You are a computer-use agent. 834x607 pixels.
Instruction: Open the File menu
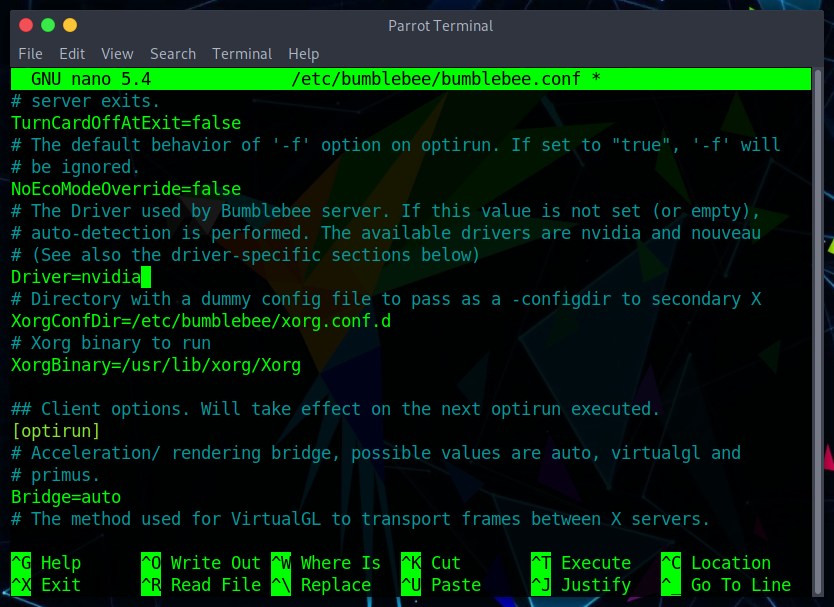click(x=30, y=54)
